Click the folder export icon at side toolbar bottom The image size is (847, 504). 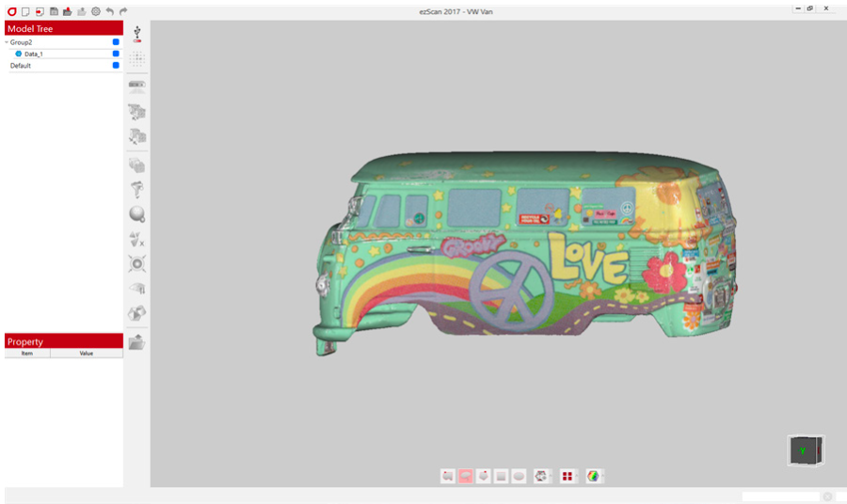tap(137, 342)
